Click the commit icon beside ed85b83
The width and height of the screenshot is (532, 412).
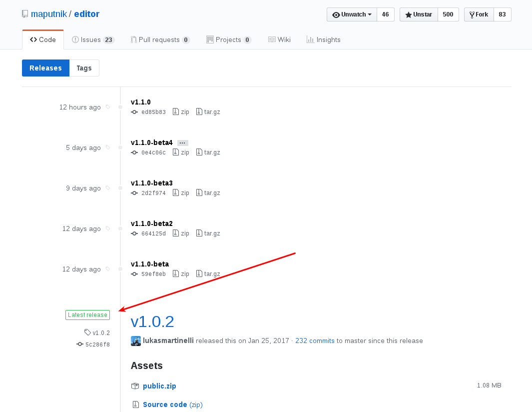134,112
